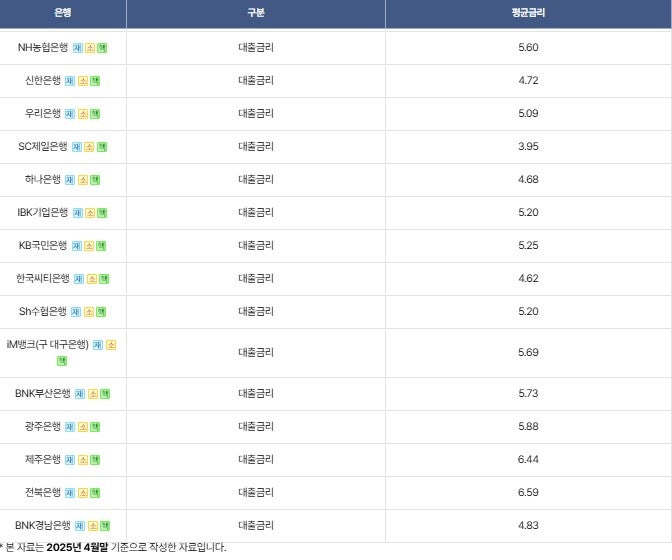
Task: Select the 하나은행 bank name
Action: pyautogui.click(x=43, y=180)
